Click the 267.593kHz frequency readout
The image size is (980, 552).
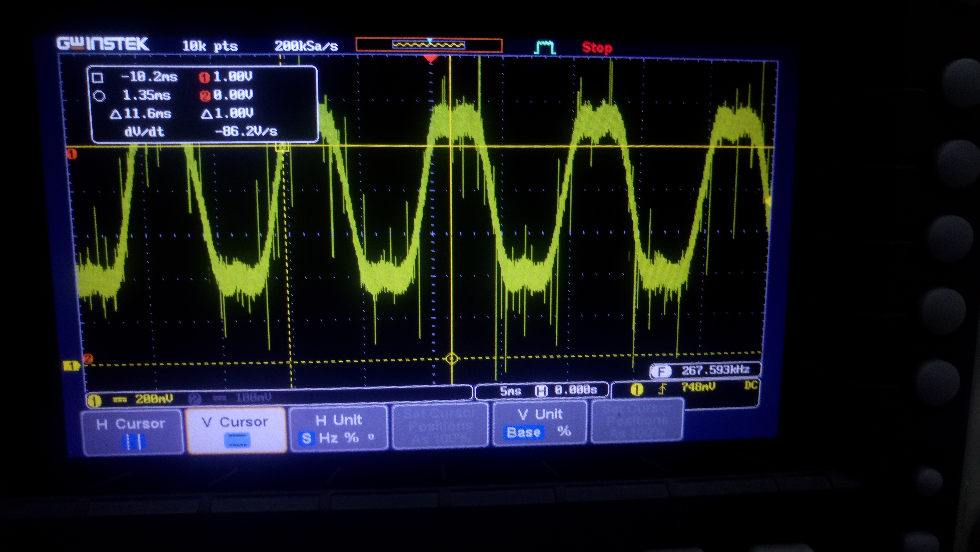click(716, 370)
